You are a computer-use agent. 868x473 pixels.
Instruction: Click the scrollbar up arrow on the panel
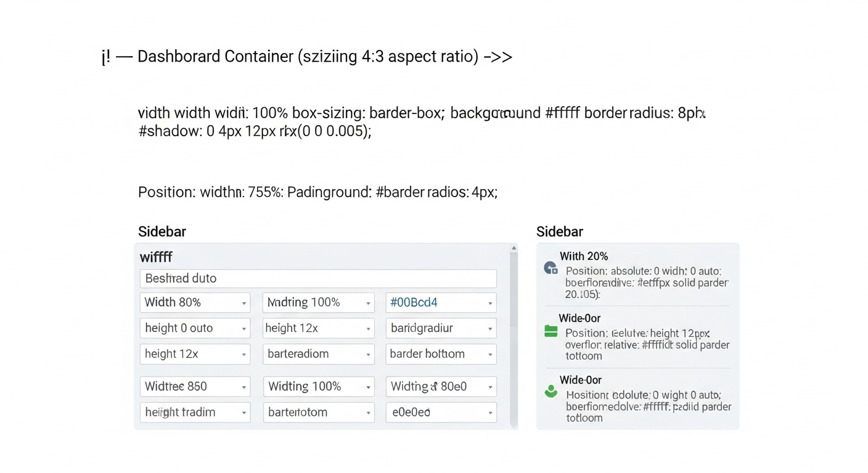click(514, 247)
